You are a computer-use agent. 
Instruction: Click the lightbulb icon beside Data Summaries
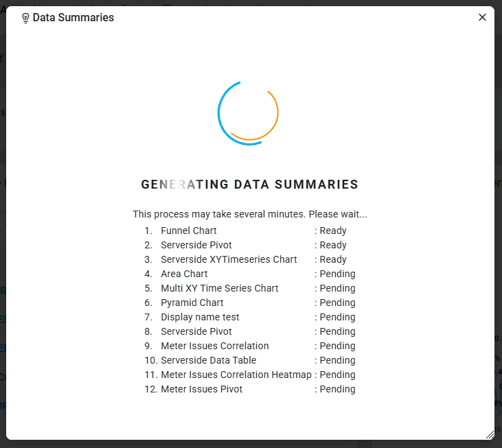(25, 18)
